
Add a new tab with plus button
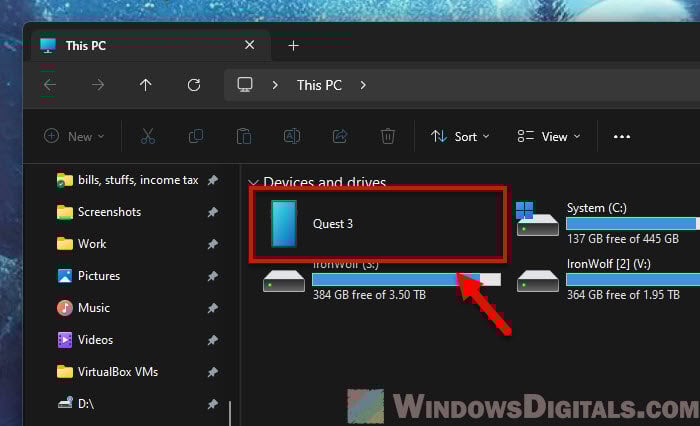[x=293, y=46]
